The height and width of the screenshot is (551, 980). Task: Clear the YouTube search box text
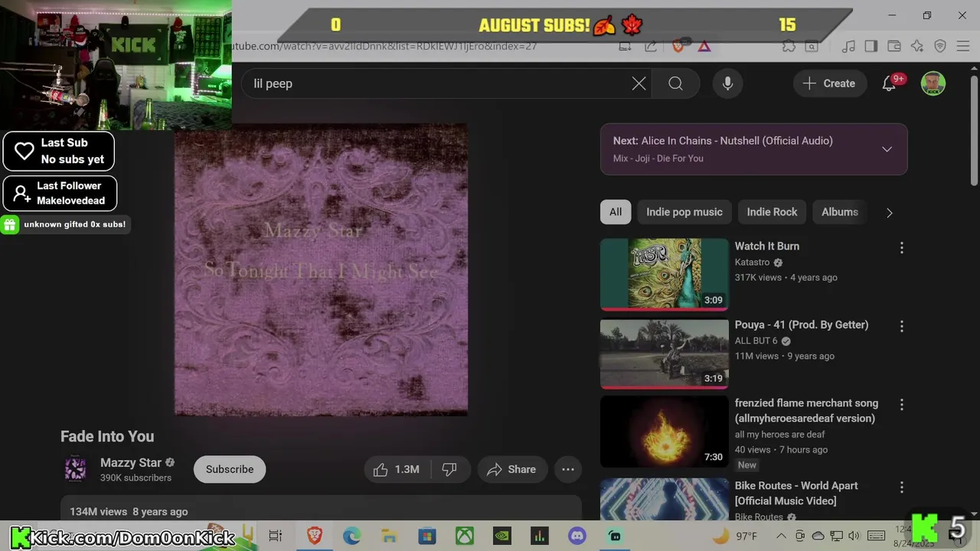(x=639, y=83)
